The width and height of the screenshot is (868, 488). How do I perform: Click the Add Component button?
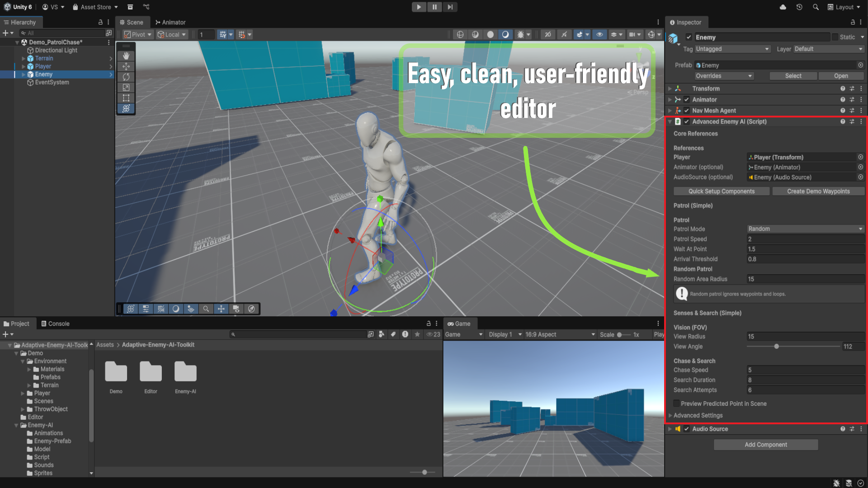[x=765, y=445]
